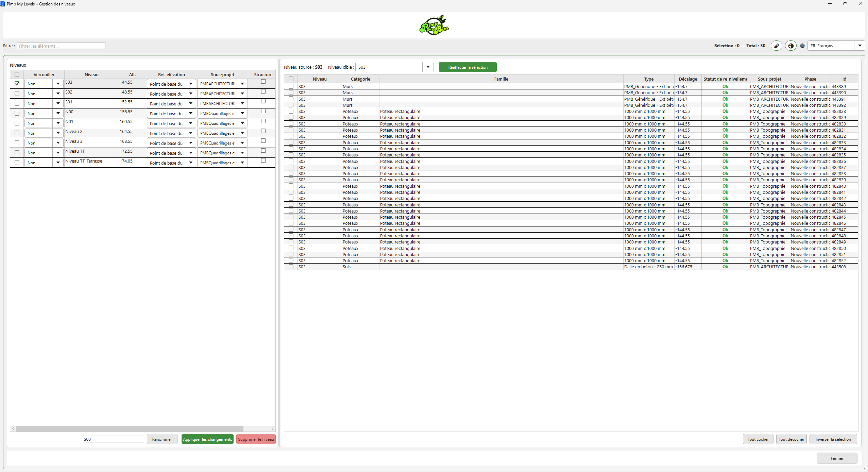868x472 pixels.
Task: Check the select-all box in Niveaux header
Action: tap(17, 74)
